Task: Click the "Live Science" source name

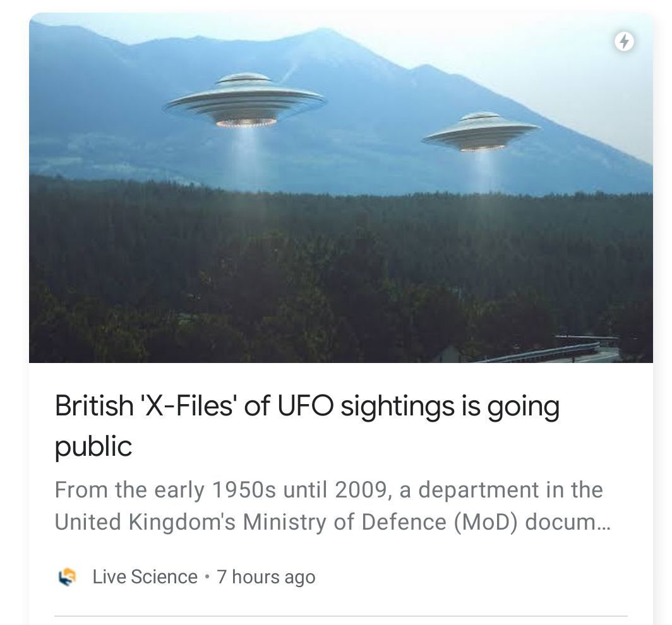Action: [x=145, y=577]
